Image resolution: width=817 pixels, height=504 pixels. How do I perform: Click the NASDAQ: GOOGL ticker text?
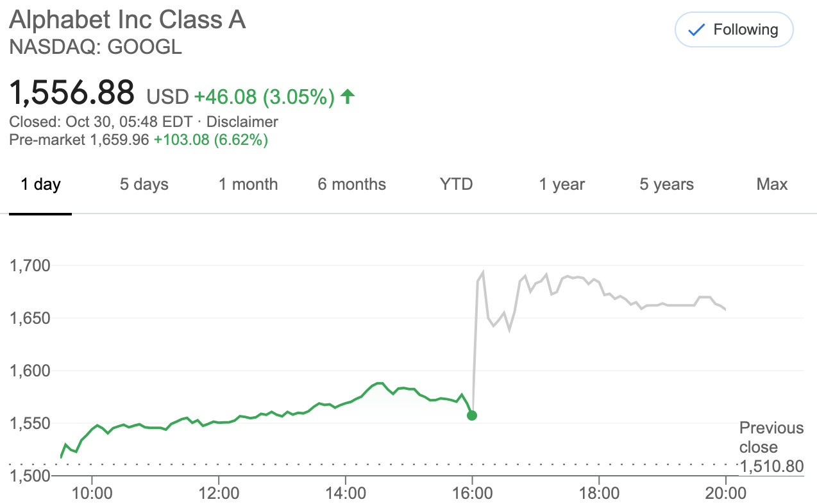coord(96,47)
